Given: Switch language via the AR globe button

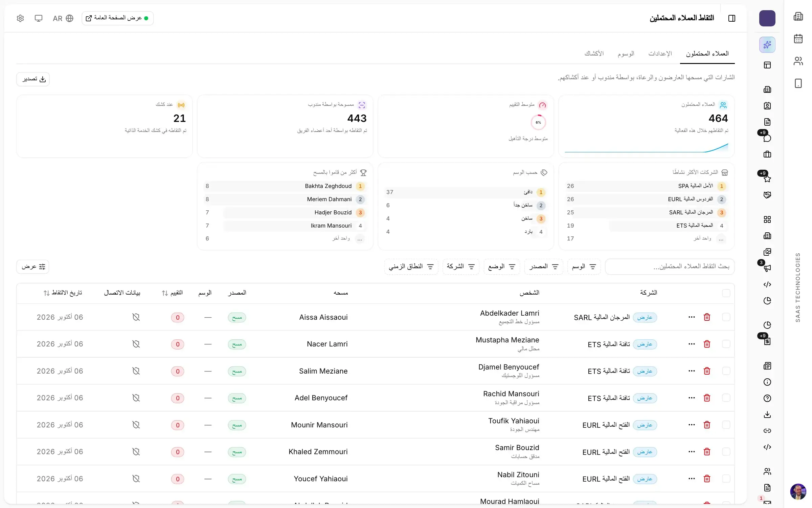Looking at the screenshot, I should (63, 18).
